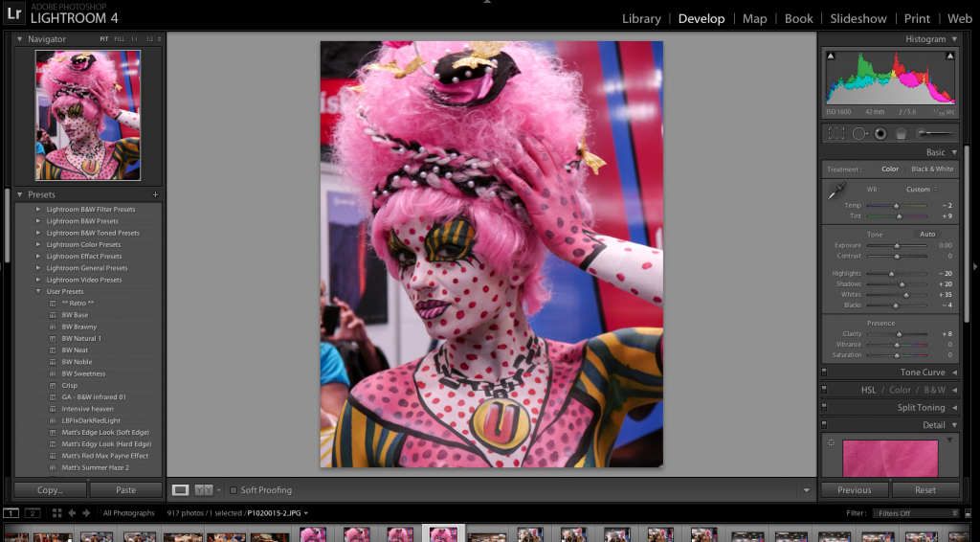
Task: Select the Red Eye Correction tool
Action: pos(880,133)
